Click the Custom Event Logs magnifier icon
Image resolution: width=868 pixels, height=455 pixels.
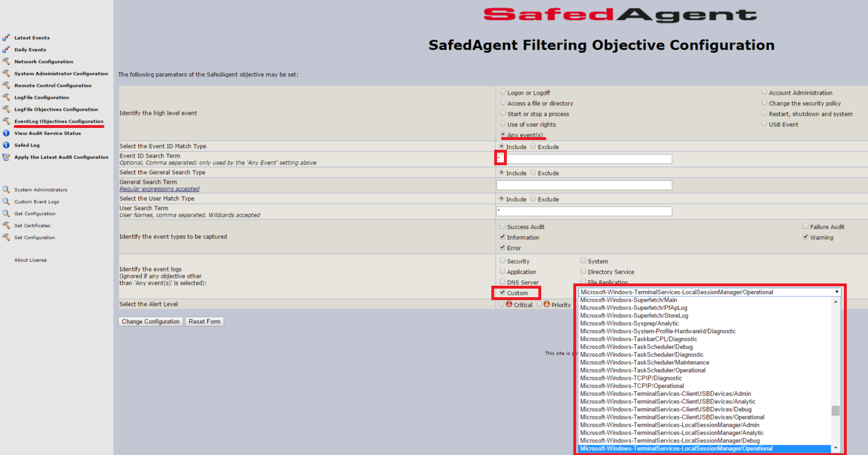tap(6, 201)
